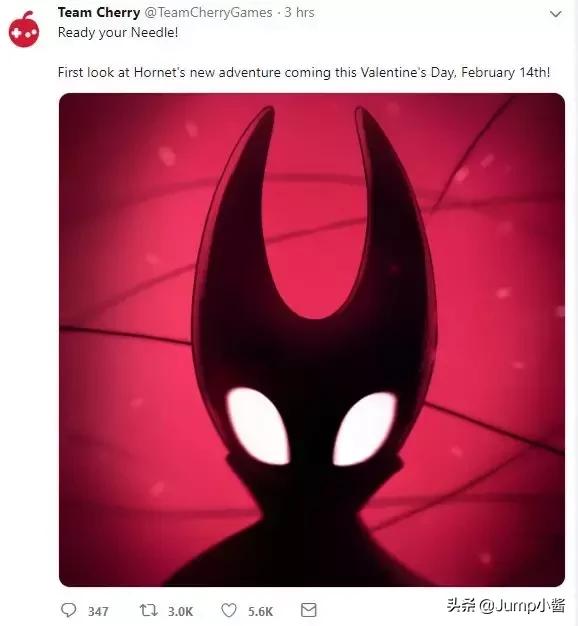Open the 5.6K likes count

pos(260,611)
